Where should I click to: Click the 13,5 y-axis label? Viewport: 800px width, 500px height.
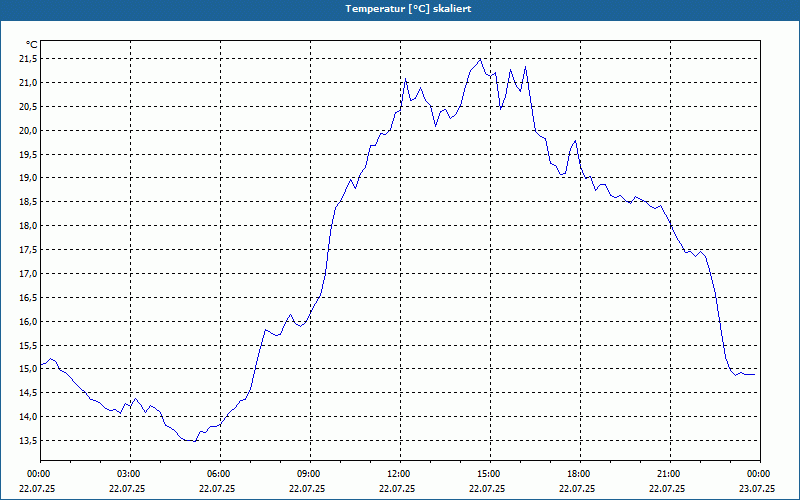[29, 441]
